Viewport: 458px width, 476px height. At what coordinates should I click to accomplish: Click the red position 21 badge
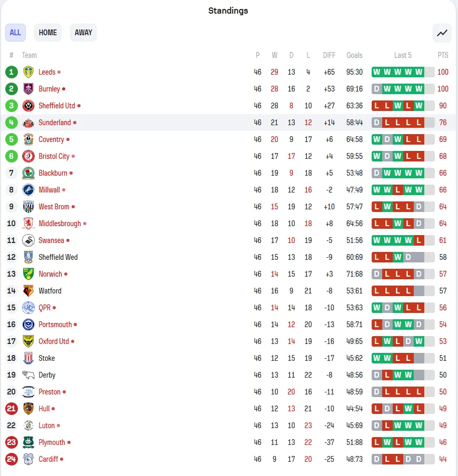pyautogui.click(x=11, y=409)
